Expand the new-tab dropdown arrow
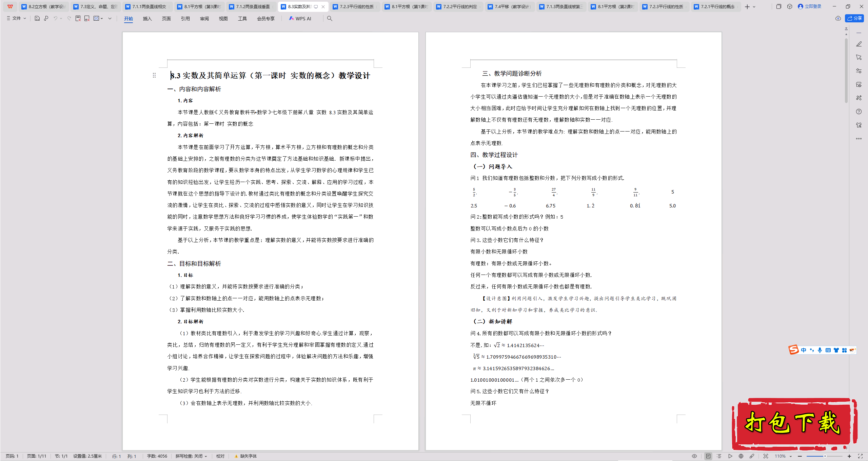868x461 pixels. [x=754, y=6]
